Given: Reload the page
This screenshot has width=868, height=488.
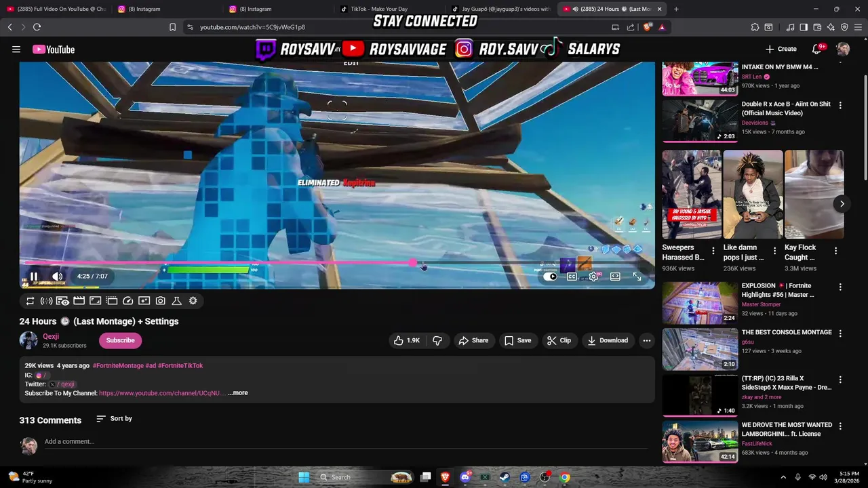Looking at the screenshot, I should click(37, 27).
